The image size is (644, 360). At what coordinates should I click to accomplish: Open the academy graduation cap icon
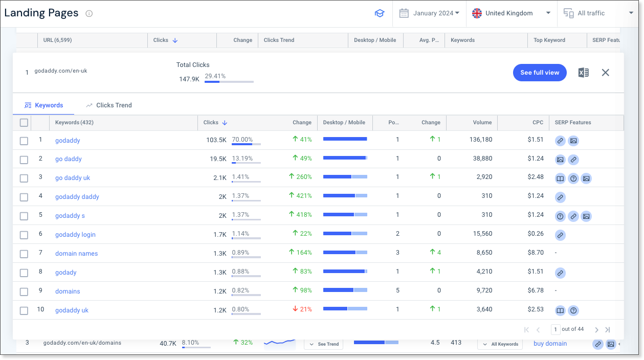click(379, 13)
